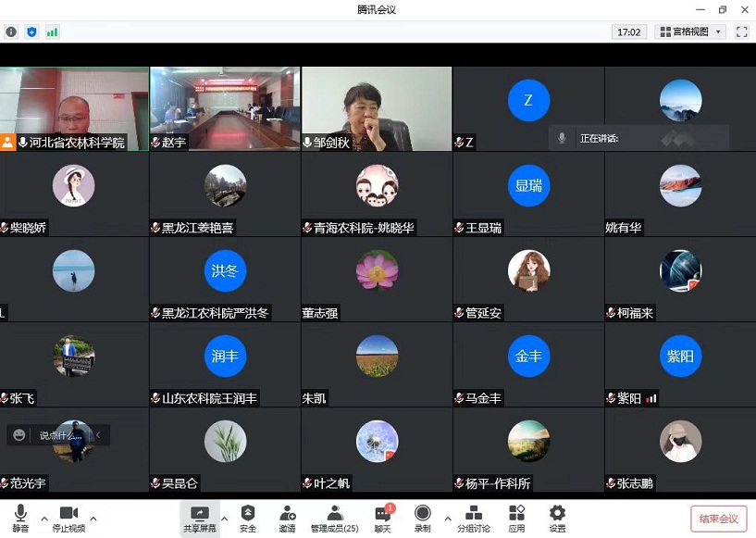Click the 邀请 invite icon
The width and height of the screenshot is (756, 538).
click(x=287, y=518)
